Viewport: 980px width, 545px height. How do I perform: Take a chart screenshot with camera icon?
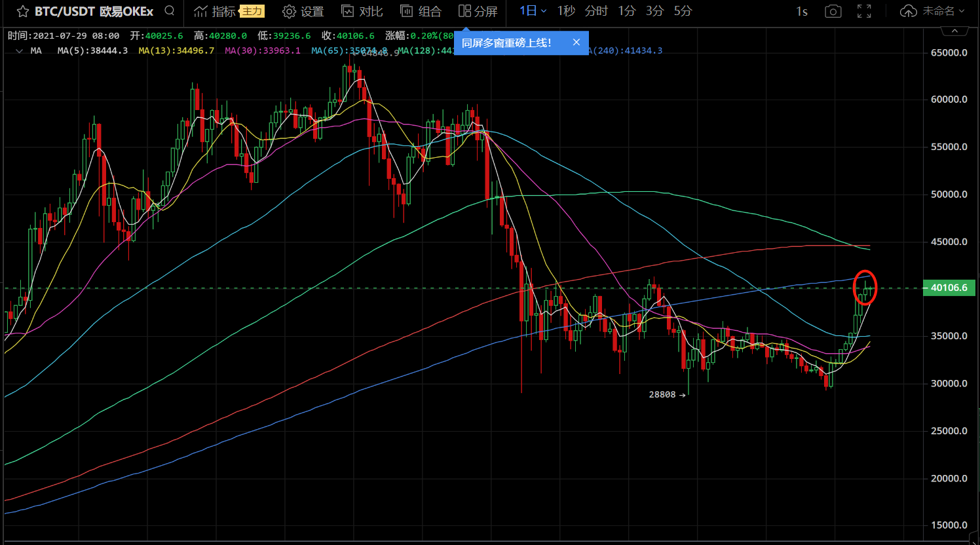[x=833, y=11]
